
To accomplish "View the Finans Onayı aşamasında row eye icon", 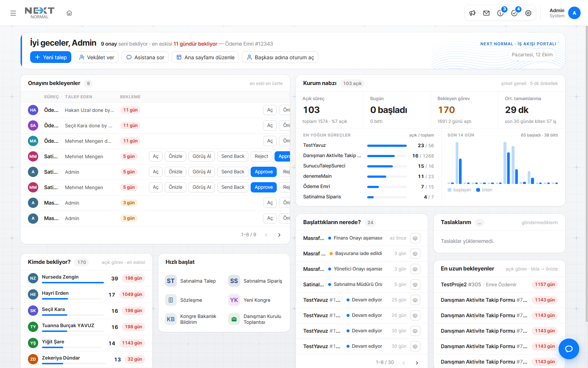I will click(x=415, y=238).
